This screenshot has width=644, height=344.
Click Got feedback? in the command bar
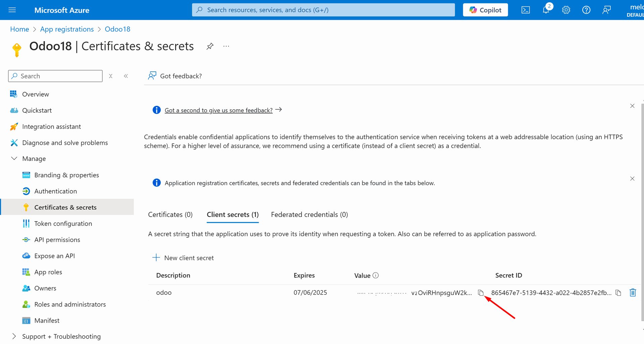coord(175,76)
